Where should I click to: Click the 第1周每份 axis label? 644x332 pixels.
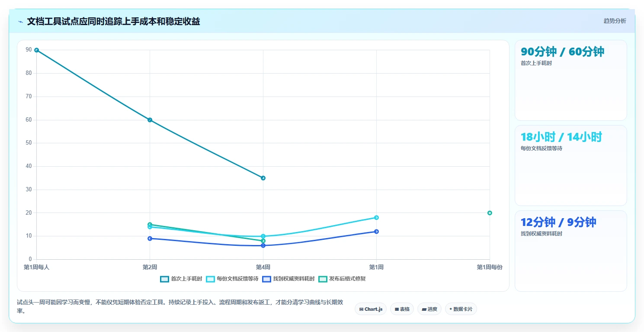tap(490, 268)
